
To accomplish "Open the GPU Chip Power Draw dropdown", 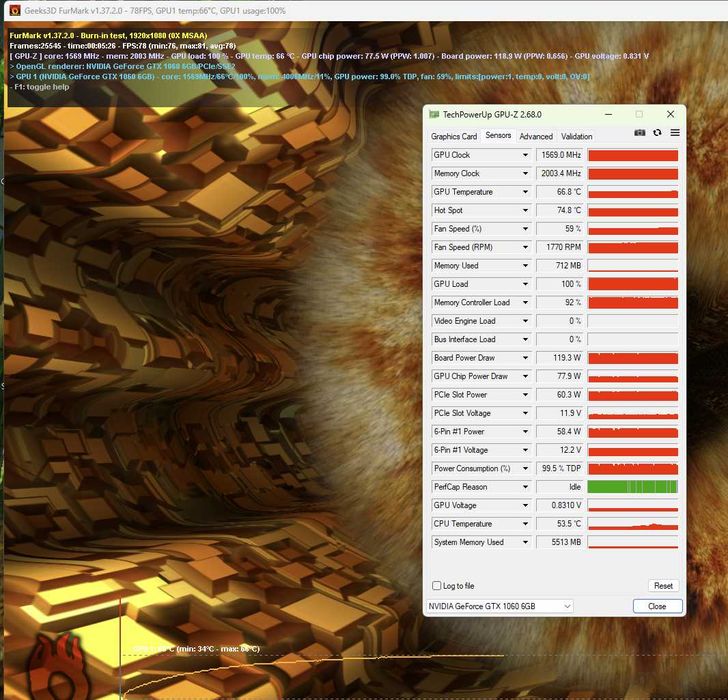I will pos(525,376).
